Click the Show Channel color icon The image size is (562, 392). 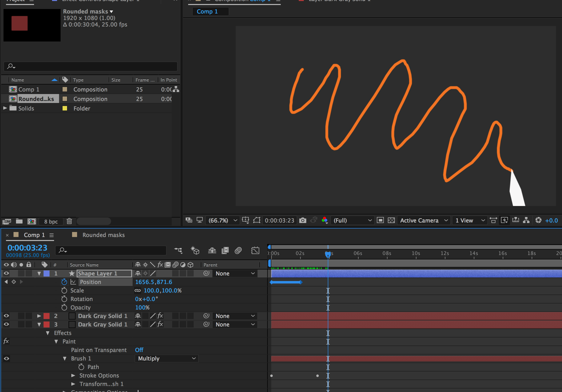325,220
